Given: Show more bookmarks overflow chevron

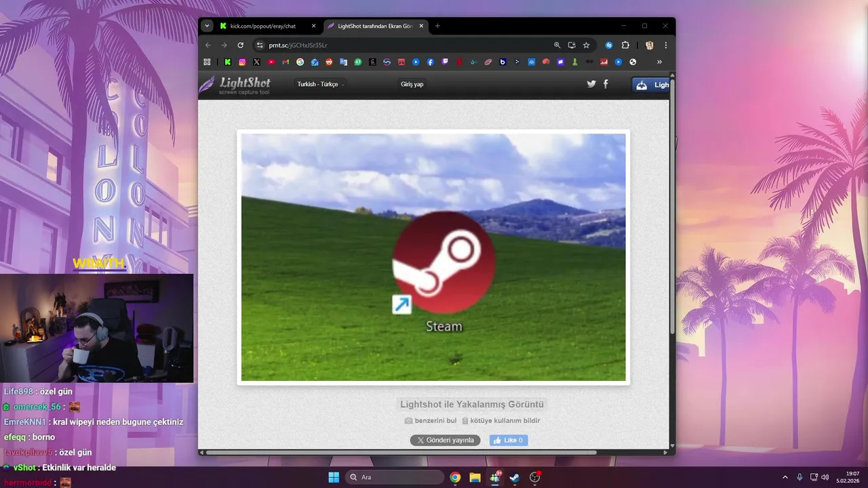Looking at the screenshot, I should pos(659,62).
